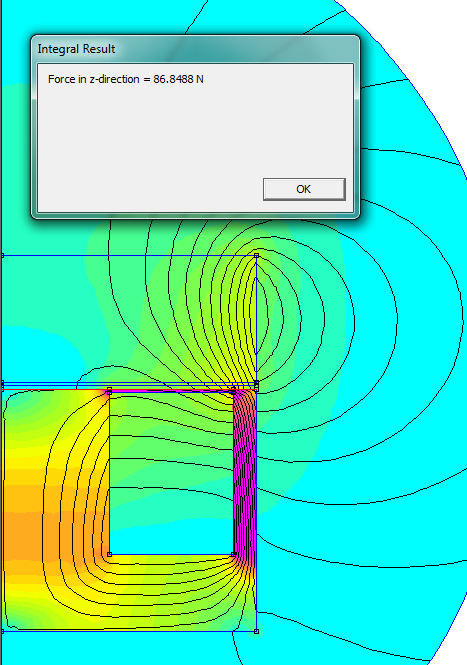Select the node at upper block's top-right corner
This screenshot has height=665, width=467.
pos(256,256)
